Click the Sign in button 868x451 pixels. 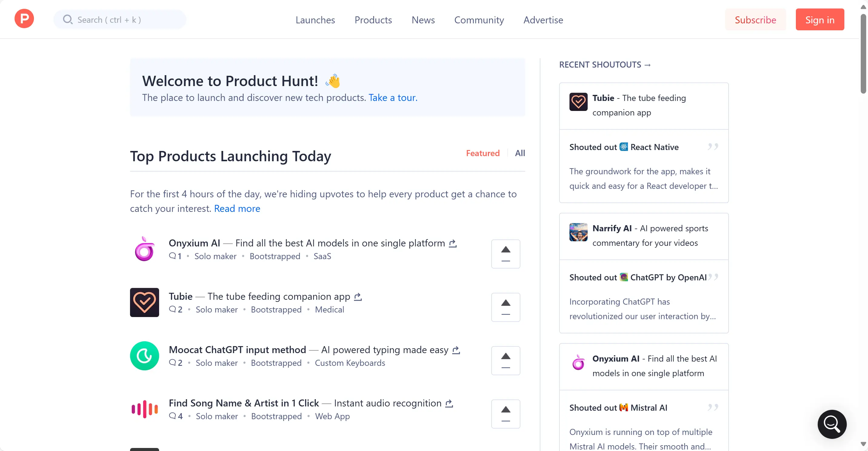820,20
